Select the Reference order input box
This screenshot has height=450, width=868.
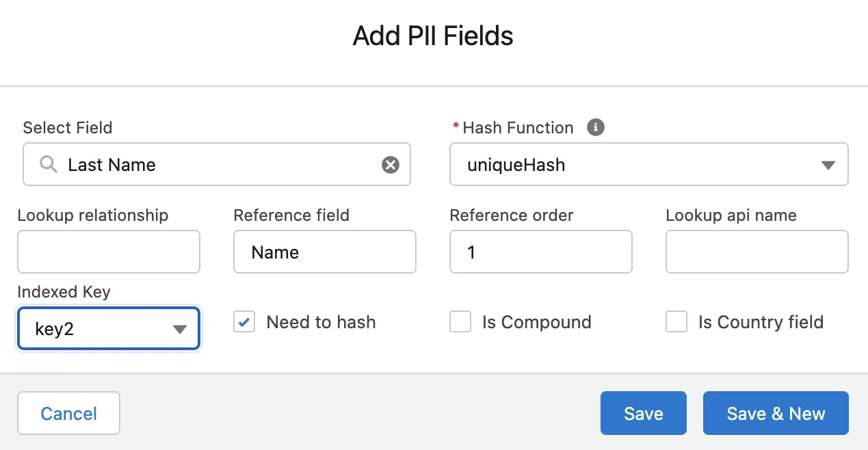tap(541, 252)
